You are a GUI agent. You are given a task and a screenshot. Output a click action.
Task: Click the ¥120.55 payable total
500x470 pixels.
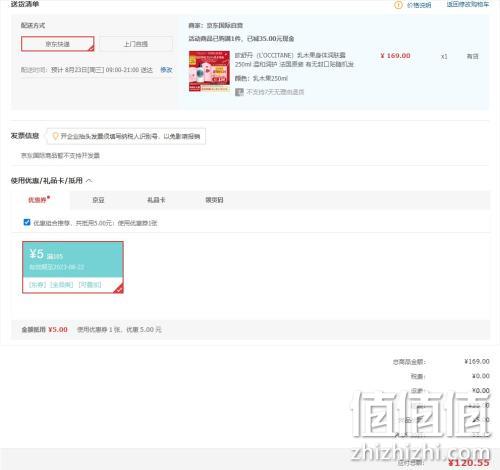tap(469, 463)
